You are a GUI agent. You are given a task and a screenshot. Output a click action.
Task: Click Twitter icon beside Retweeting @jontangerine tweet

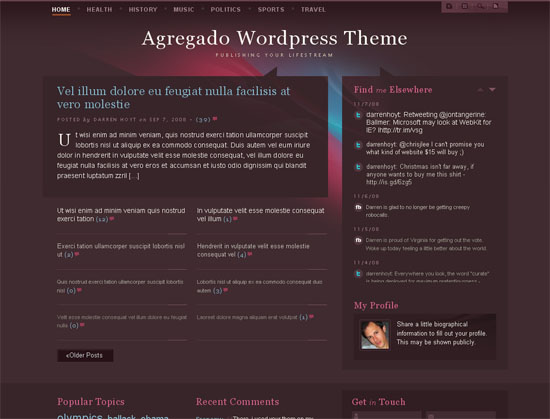point(358,115)
